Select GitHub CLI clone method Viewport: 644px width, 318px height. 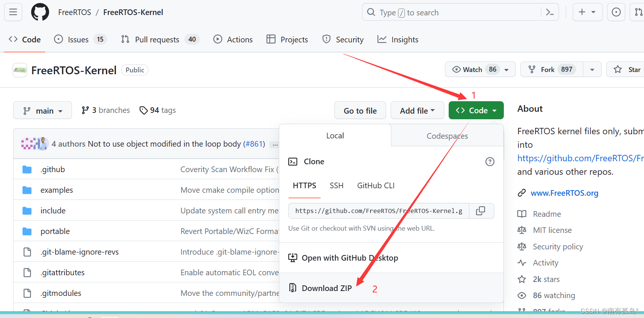(376, 186)
